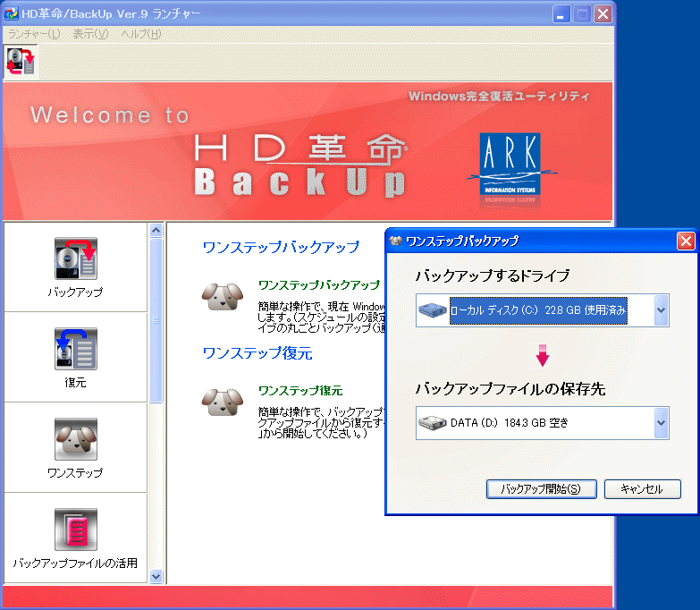This screenshot has height=610, width=700.
Task: Open the green ワンステップバックアップ link
Action: [x=319, y=285]
